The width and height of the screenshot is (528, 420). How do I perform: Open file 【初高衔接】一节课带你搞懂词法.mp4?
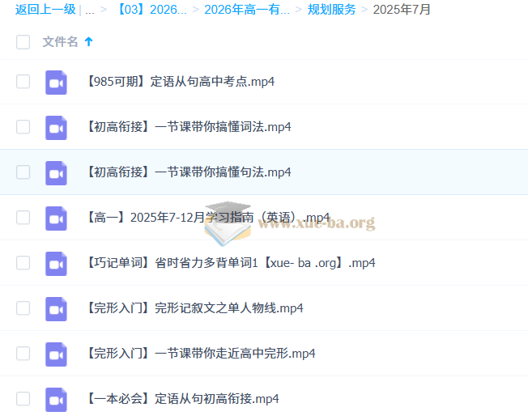click(188, 127)
